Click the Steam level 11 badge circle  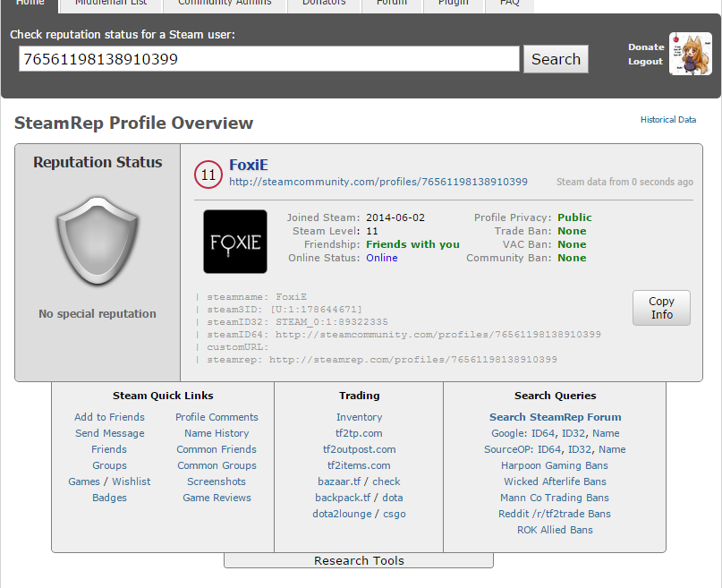[208, 175]
